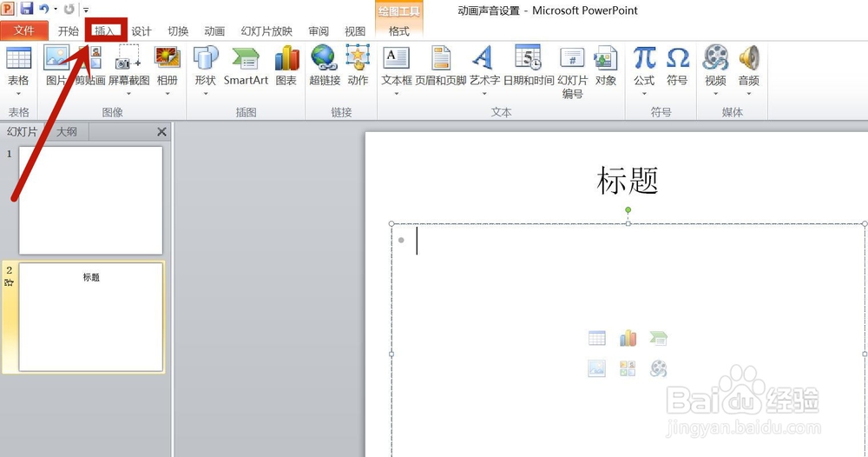The width and height of the screenshot is (868, 457).
Task: Open the 幻灯片放映 tab
Action: point(266,31)
